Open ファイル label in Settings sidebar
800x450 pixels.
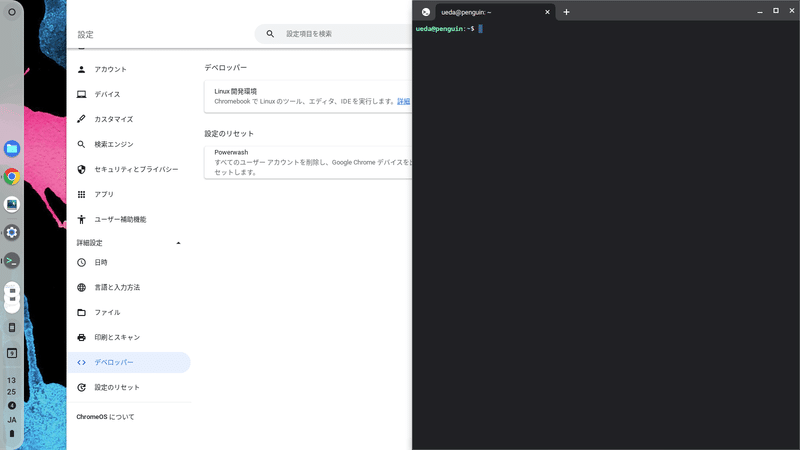[107, 312]
